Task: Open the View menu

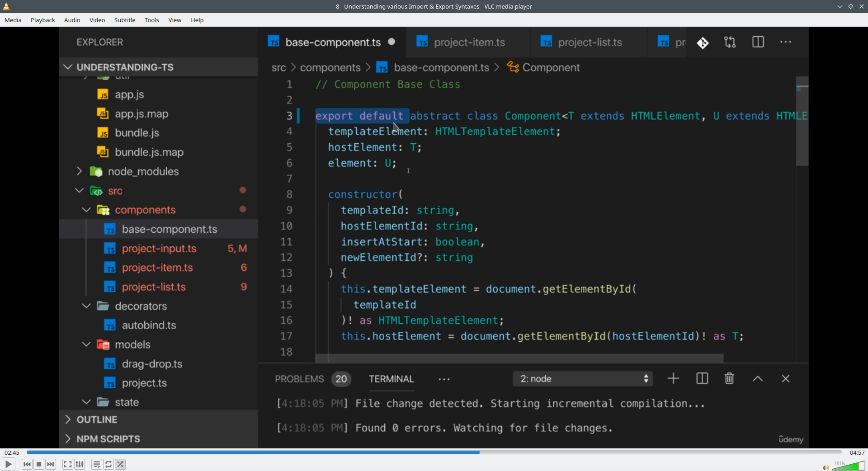Action: pyautogui.click(x=175, y=20)
